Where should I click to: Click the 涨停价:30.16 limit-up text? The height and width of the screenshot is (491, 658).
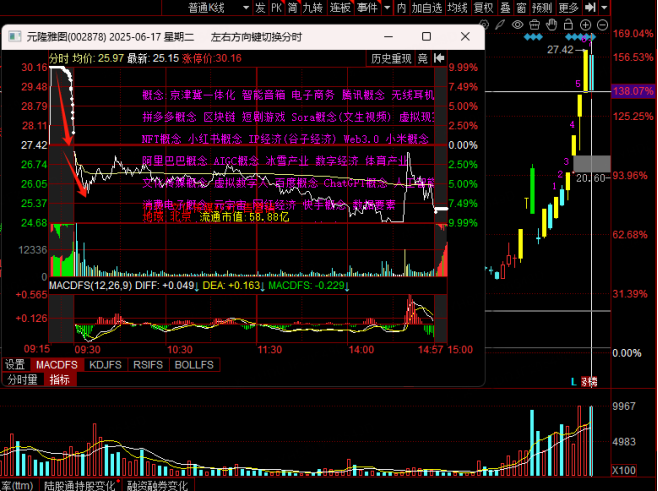point(212,58)
